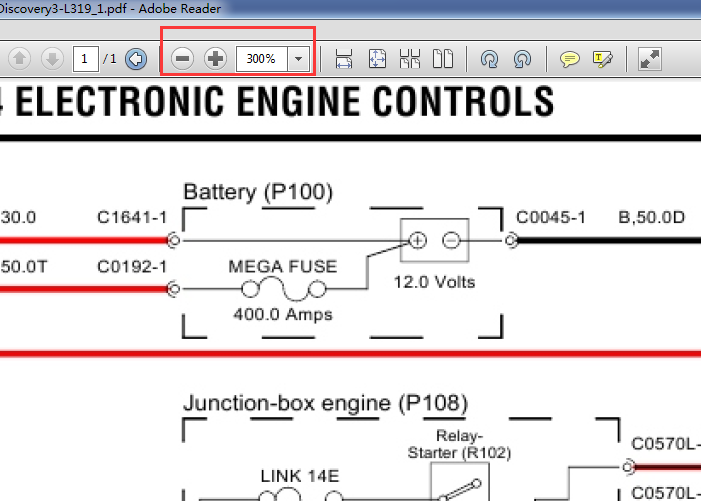
Task: Click the Battery (P100) label
Action: tap(258, 192)
